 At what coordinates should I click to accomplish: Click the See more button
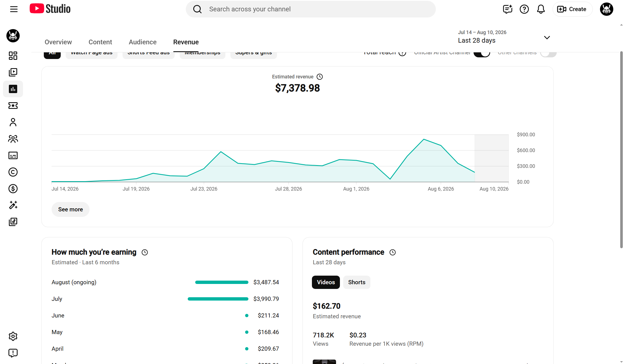(70, 209)
